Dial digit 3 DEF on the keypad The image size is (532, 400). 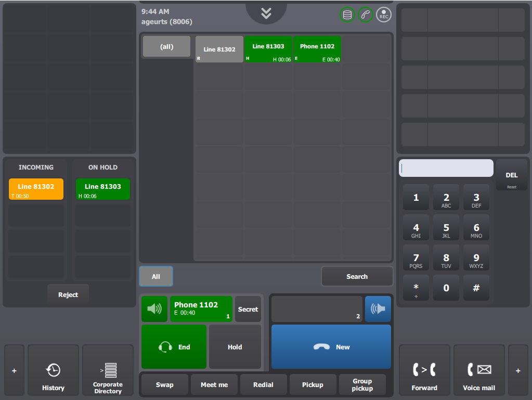(476, 198)
